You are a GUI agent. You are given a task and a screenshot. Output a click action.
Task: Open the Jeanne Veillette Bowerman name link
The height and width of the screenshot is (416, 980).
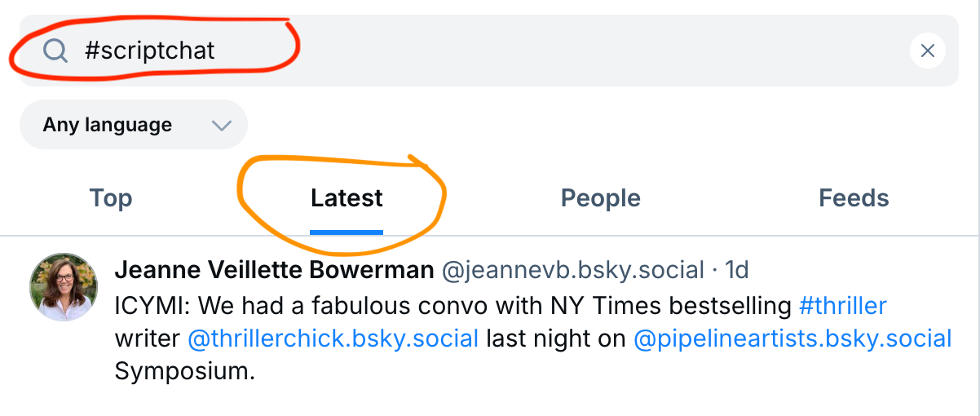click(274, 270)
